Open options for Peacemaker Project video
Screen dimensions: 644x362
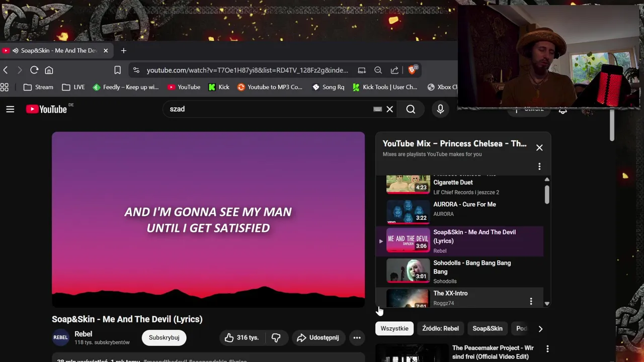pyautogui.click(x=547, y=349)
